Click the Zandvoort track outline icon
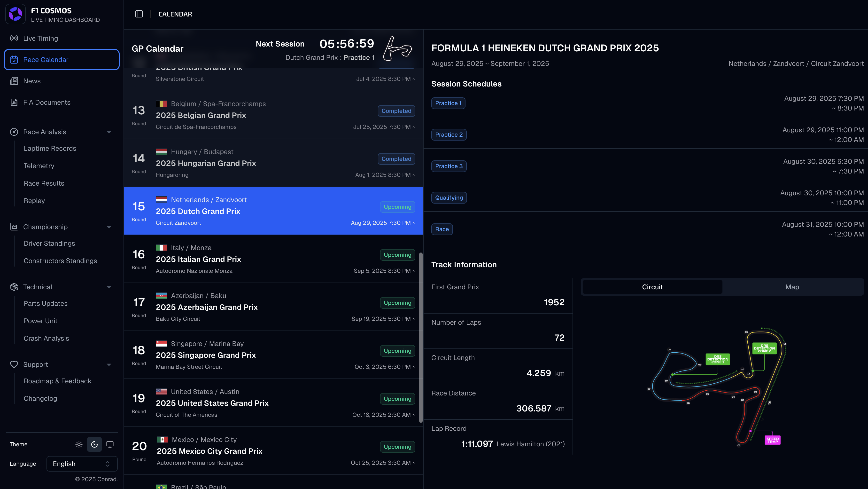The image size is (868, 489). click(x=397, y=49)
